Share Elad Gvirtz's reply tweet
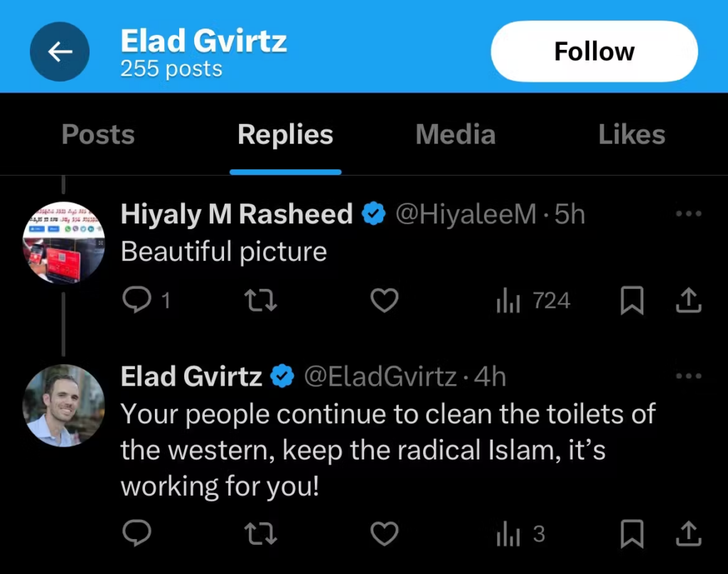 click(687, 533)
